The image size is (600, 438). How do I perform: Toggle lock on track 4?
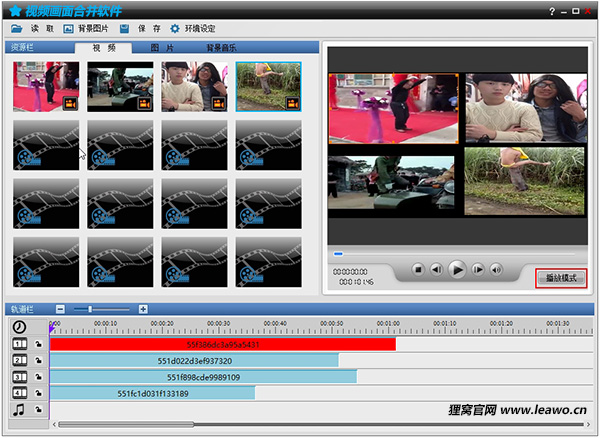(38, 393)
